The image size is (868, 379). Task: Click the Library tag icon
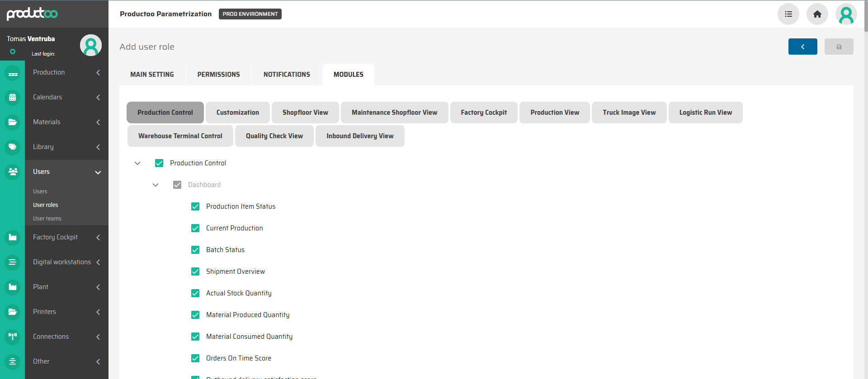point(13,147)
